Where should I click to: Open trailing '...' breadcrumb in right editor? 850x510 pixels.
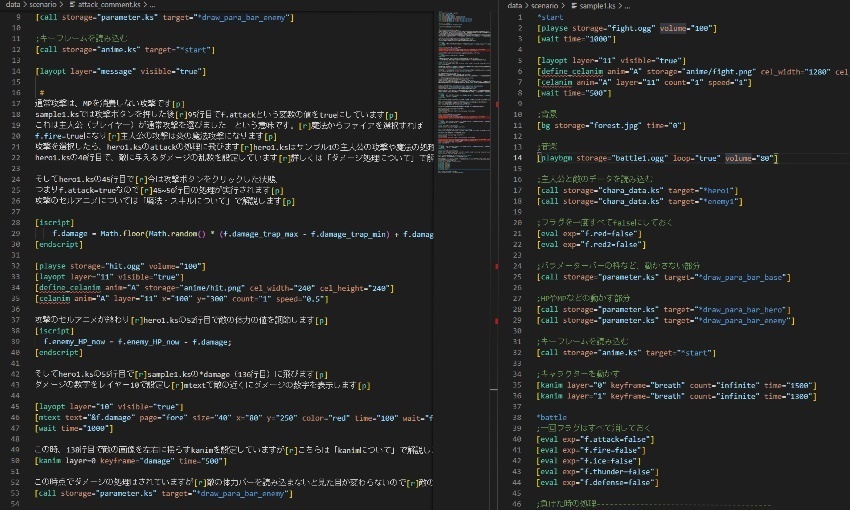coord(627,5)
